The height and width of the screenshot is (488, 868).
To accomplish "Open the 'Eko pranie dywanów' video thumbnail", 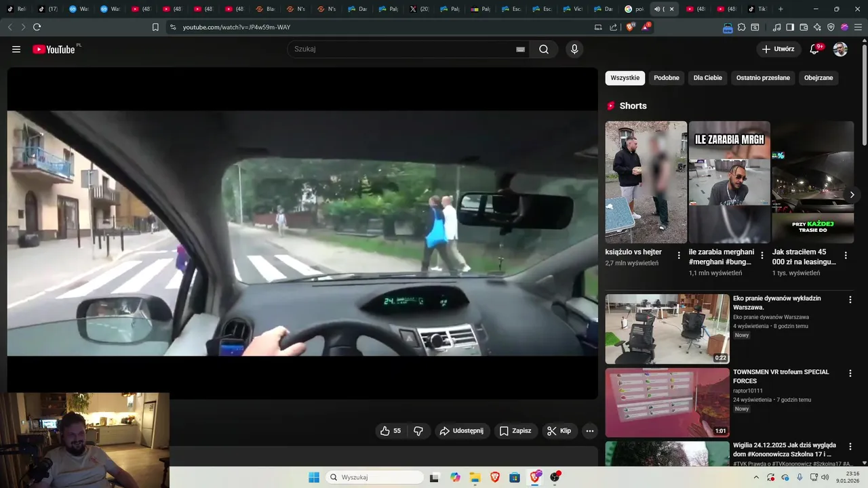I will (x=667, y=329).
